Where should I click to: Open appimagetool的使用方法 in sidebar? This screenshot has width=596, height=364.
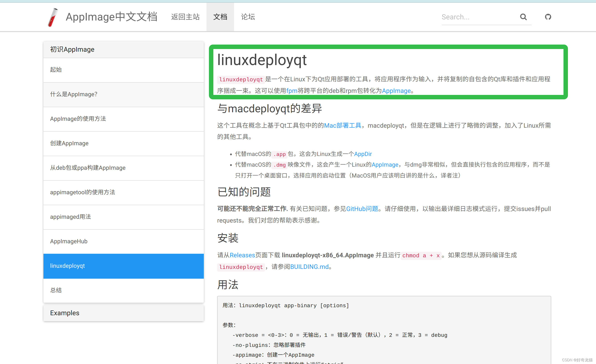click(x=123, y=192)
